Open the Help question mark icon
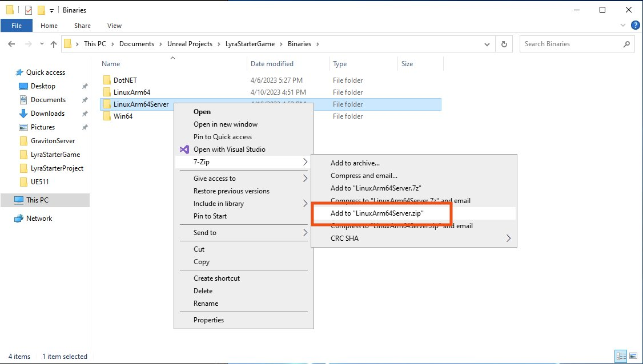 635,26
